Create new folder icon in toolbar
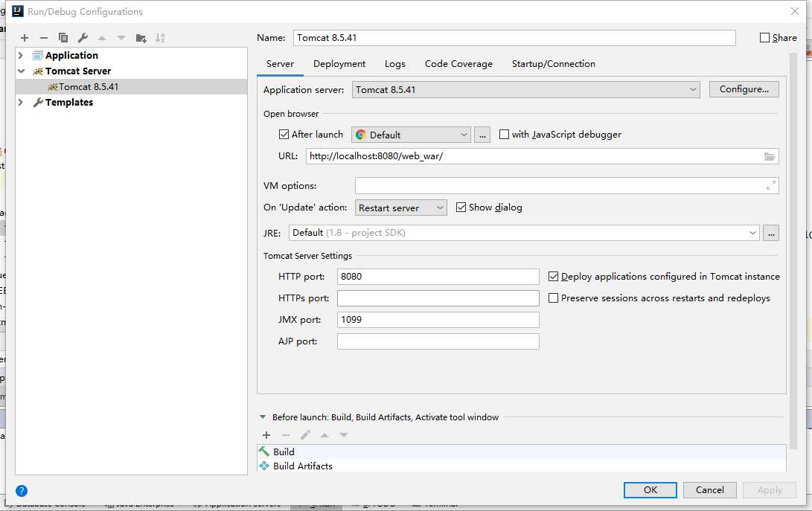 141,38
